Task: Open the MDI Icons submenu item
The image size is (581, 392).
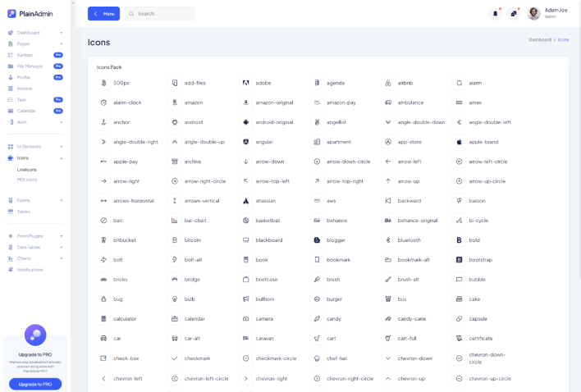Action: pos(27,179)
